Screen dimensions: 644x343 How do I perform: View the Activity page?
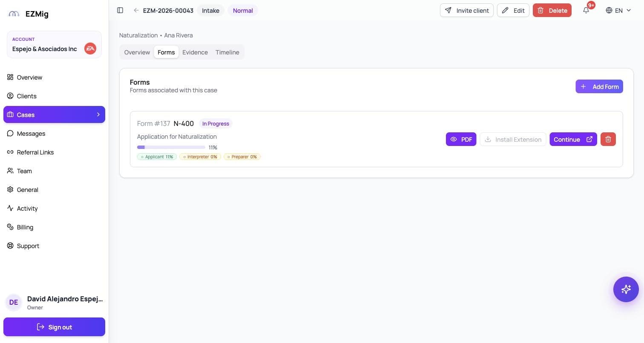[x=54, y=208]
